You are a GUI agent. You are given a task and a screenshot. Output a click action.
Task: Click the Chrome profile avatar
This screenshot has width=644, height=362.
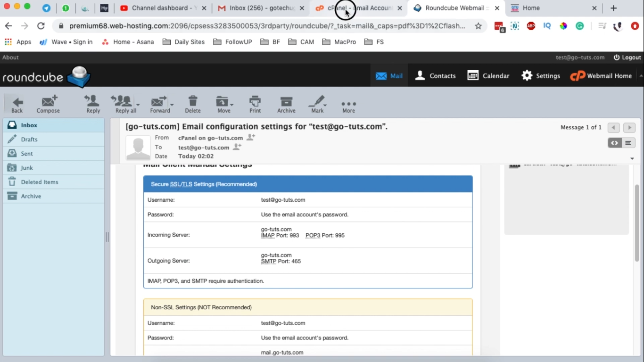tap(618, 26)
